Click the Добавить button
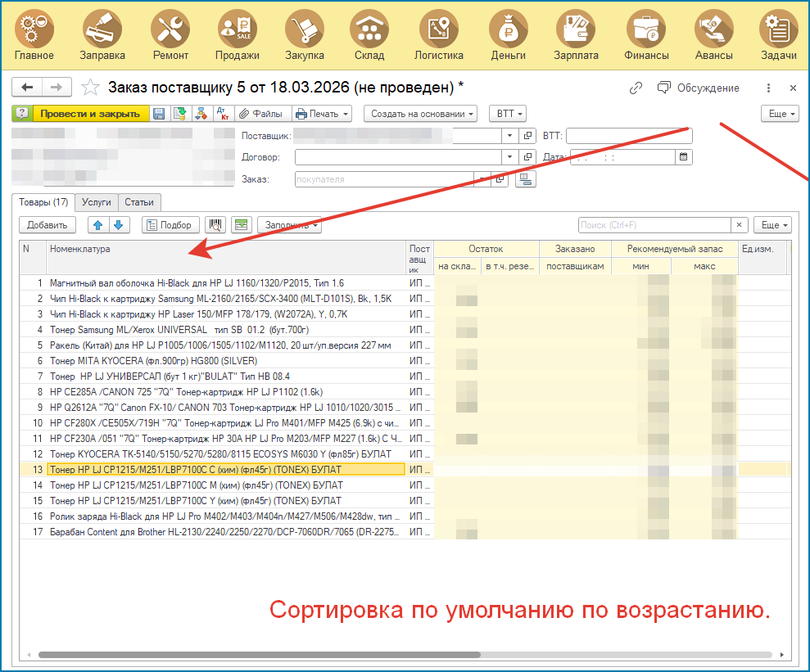810x672 pixels. click(47, 225)
